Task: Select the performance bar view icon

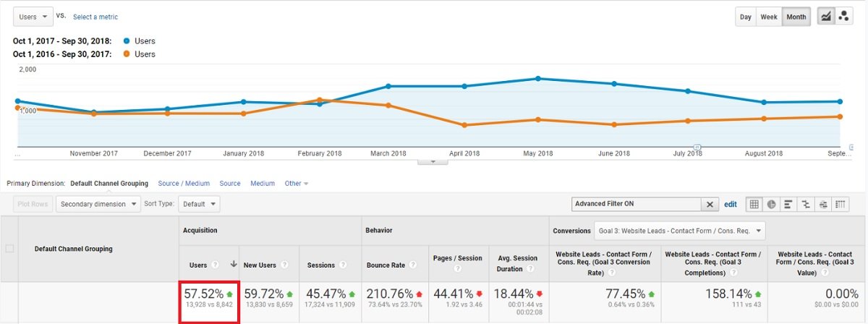Action: tap(788, 205)
